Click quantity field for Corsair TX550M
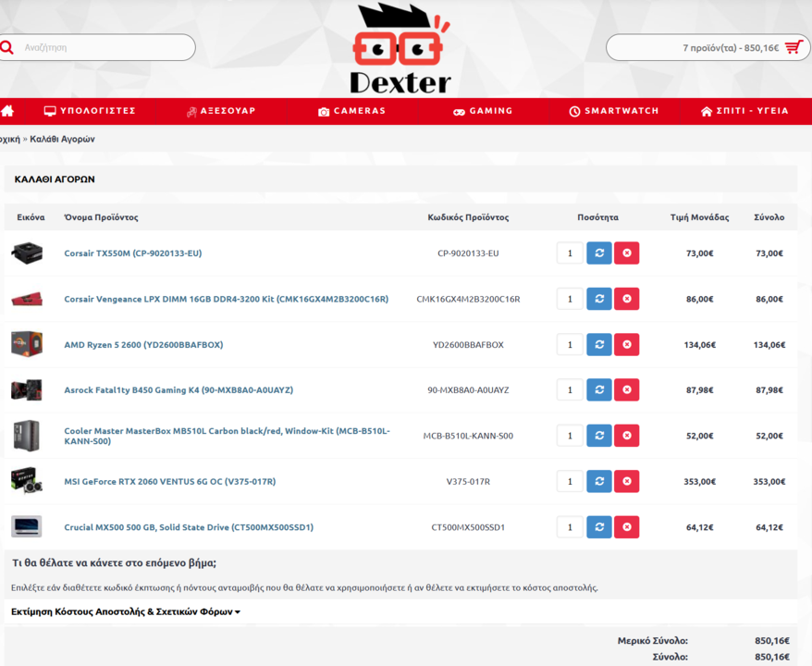Screen dimensions: 812x666 (570, 253)
